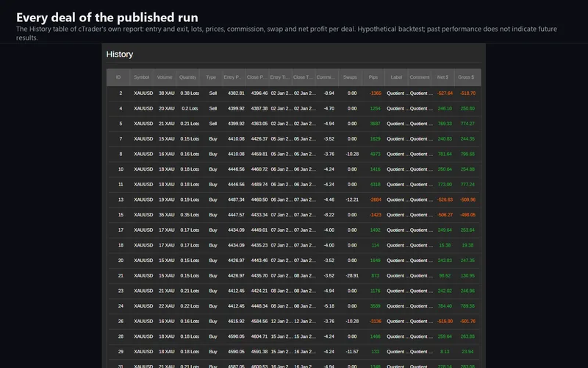Select close price 4449.01

pyautogui.click(x=259, y=230)
